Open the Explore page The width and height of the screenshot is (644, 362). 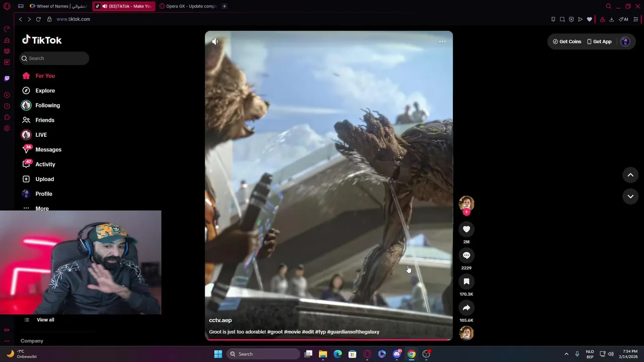[x=38, y=90]
